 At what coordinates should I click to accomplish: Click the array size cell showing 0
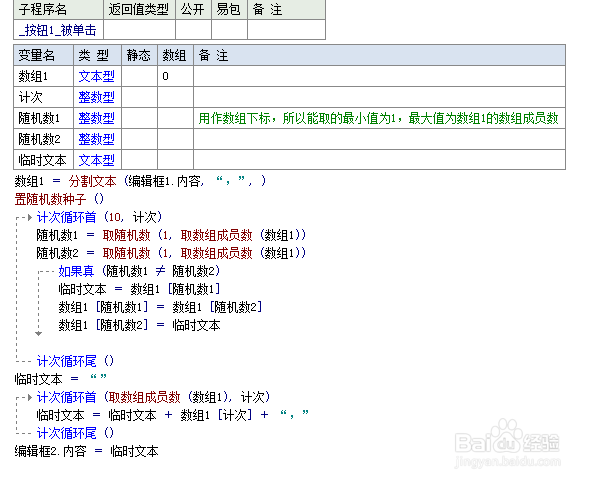[175, 76]
